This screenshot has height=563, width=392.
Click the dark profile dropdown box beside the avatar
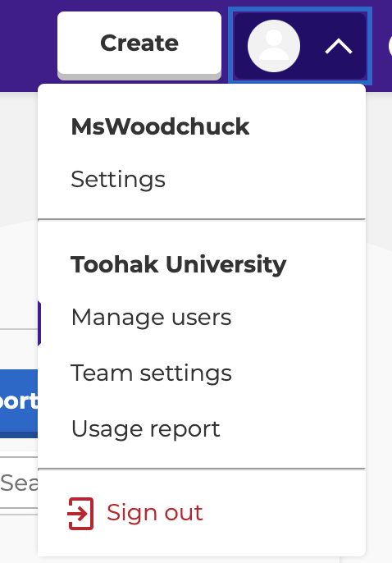pyautogui.click(x=300, y=46)
